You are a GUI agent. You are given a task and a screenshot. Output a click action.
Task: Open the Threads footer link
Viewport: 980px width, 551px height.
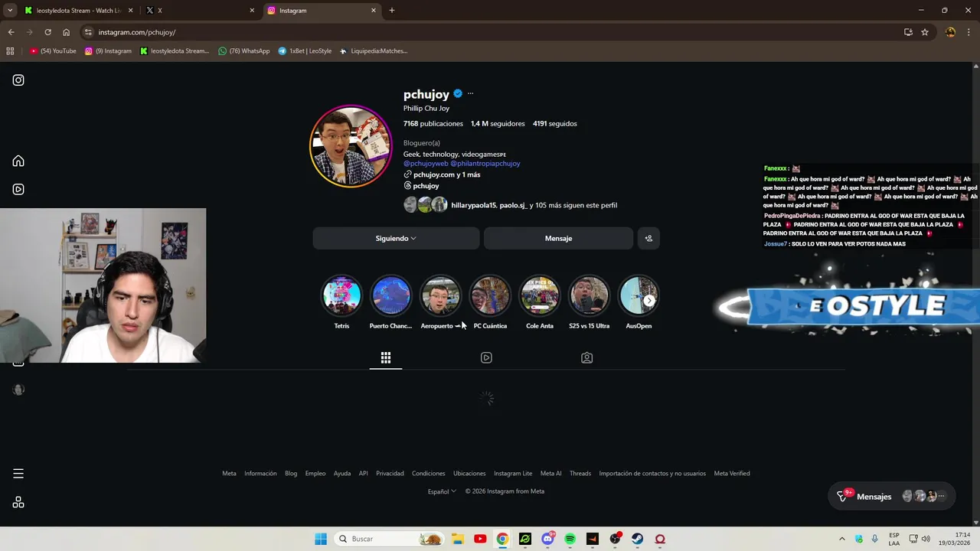pos(580,473)
